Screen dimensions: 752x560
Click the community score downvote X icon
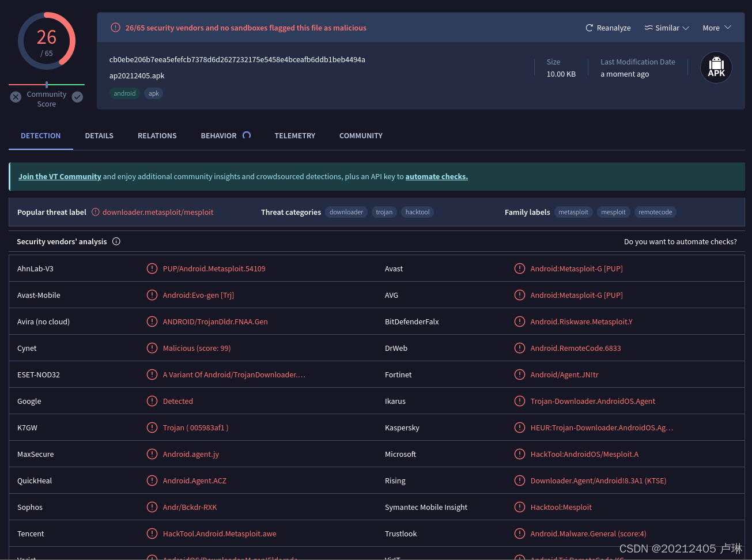[x=16, y=97]
